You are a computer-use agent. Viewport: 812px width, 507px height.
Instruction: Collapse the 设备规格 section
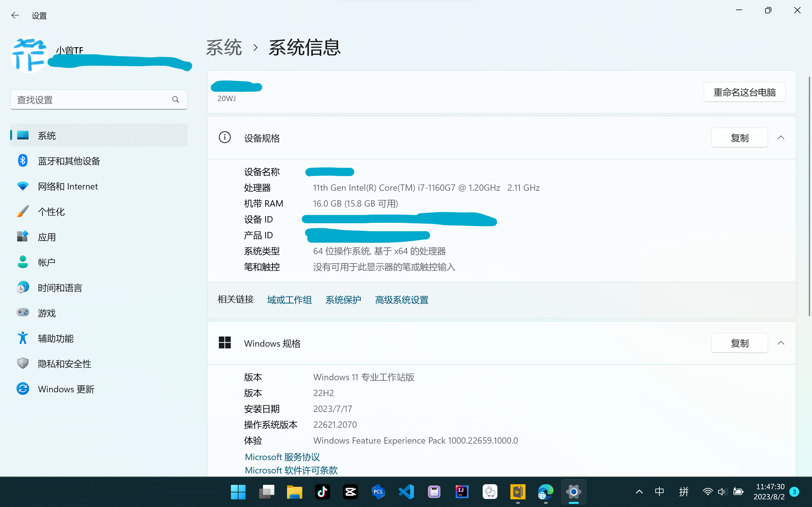pos(781,138)
